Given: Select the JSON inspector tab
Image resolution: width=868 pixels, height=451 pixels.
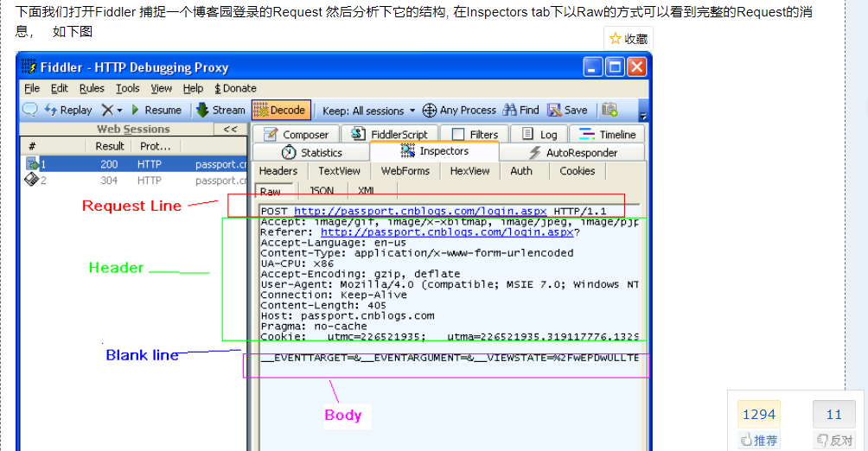Looking at the screenshot, I should point(322,190).
